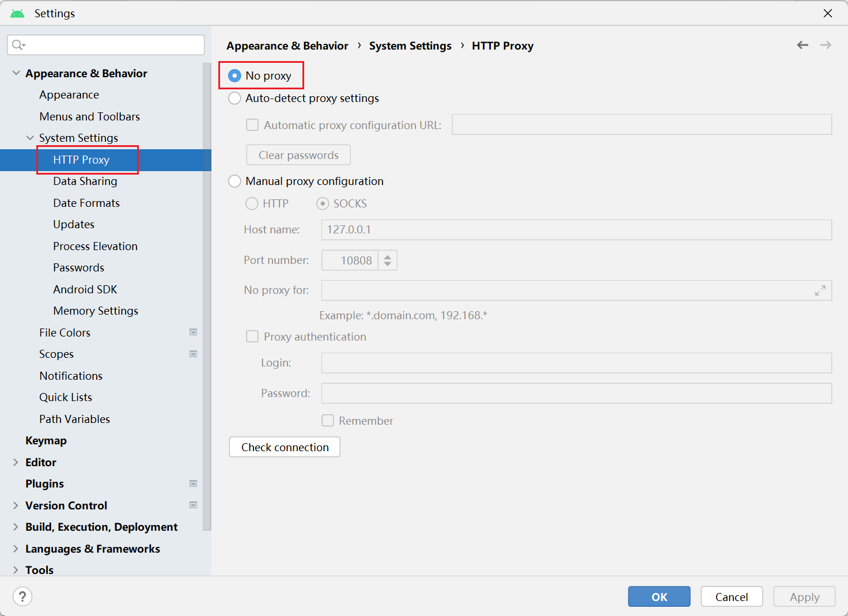Click the settings search input field
Viewport: 848px width, 616px height.
tap(106, 45)
